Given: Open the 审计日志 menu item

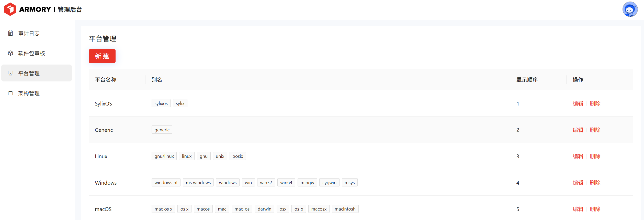Looking at the screenshot, I should [x=29, y=33].
